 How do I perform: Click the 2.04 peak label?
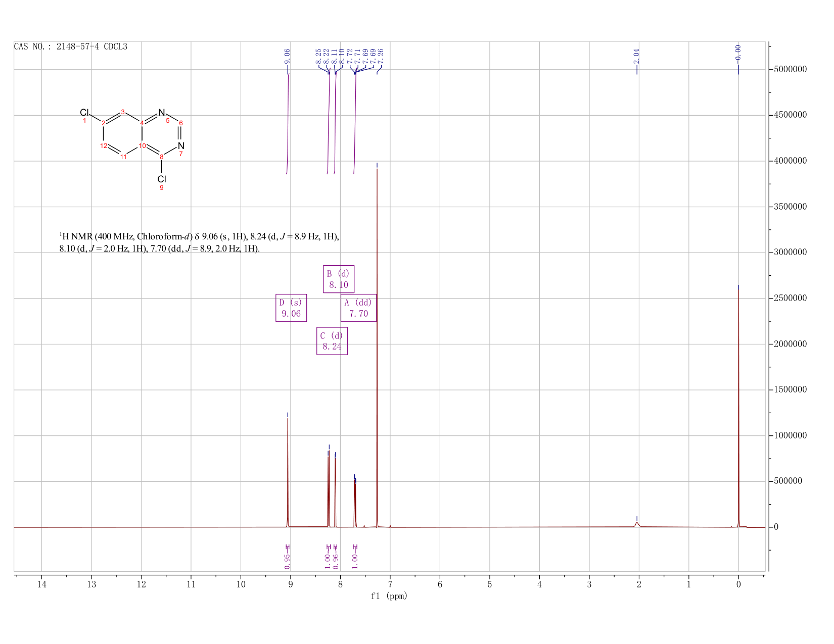pos(636,56)
